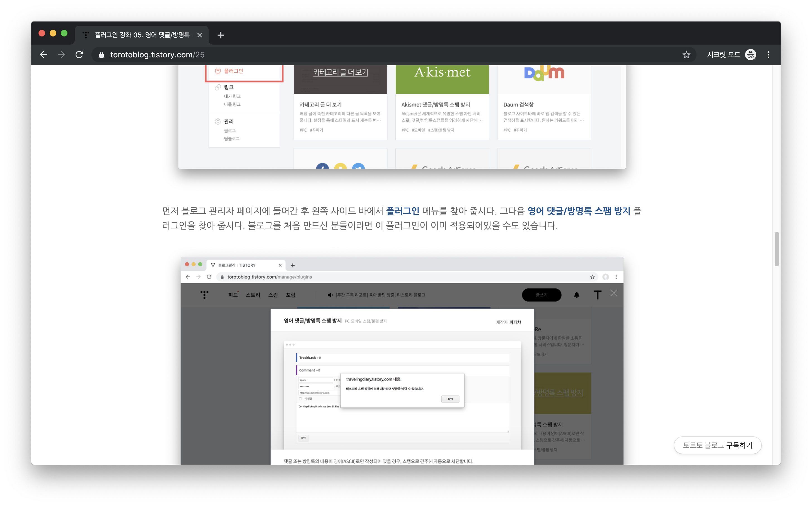Open a new tab with the plus button

pyautogui.click(x=221, y=35)
